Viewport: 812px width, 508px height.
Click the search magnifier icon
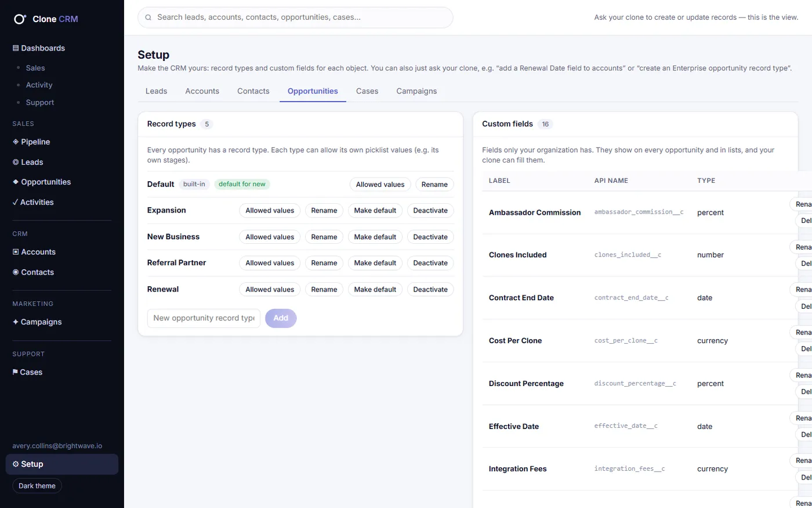[148, 17]
